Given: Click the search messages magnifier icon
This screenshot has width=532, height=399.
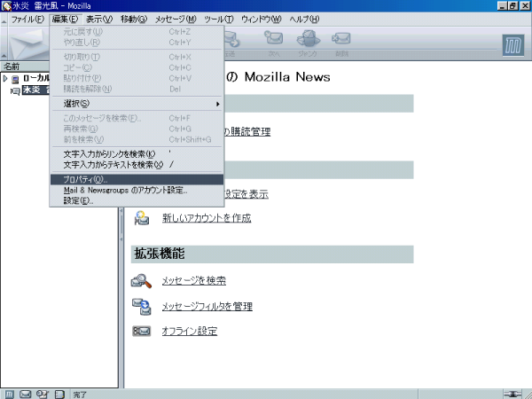Looking at the screenshot, I should coord(141,281).
